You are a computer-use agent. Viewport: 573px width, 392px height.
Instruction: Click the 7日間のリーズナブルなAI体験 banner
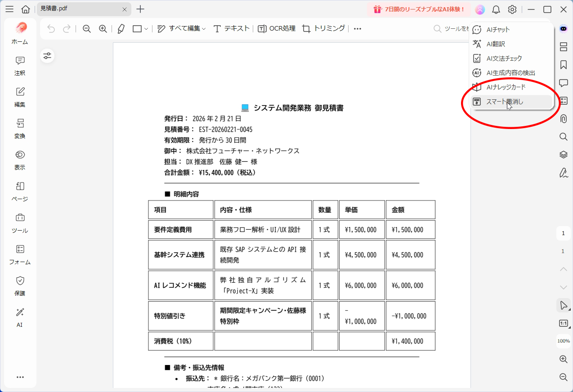click(x=419, y=9)
